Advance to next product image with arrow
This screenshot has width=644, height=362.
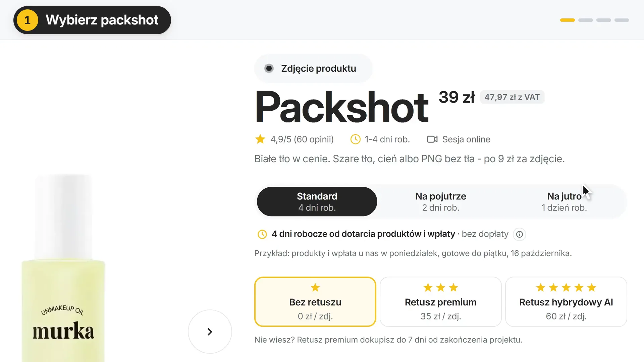pos(210,331)
